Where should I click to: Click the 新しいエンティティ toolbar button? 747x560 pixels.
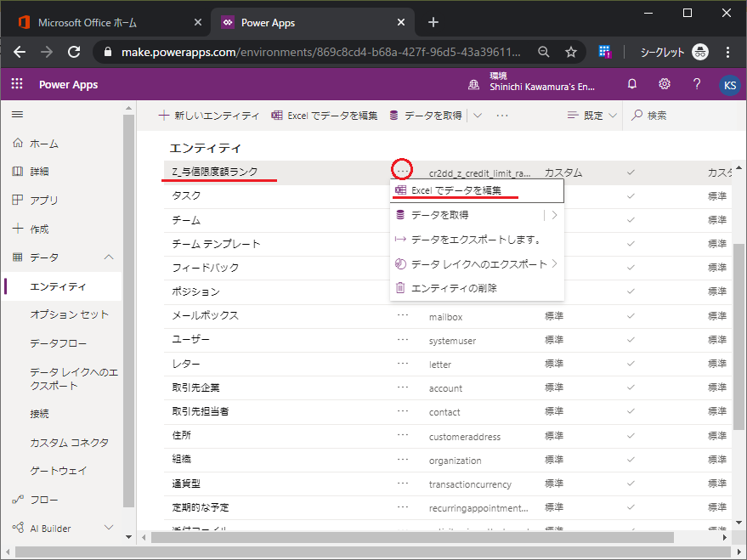tap(209, 116)
